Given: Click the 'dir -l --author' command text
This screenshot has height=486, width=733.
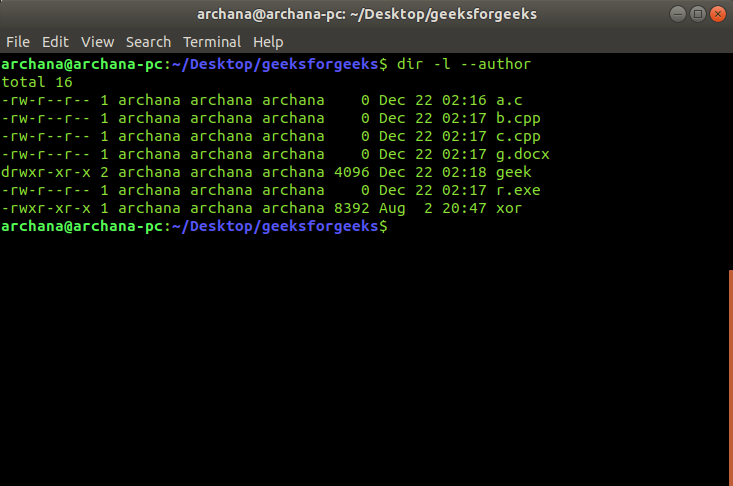Looking at the screenshot, I should click(x=464, y=64).
